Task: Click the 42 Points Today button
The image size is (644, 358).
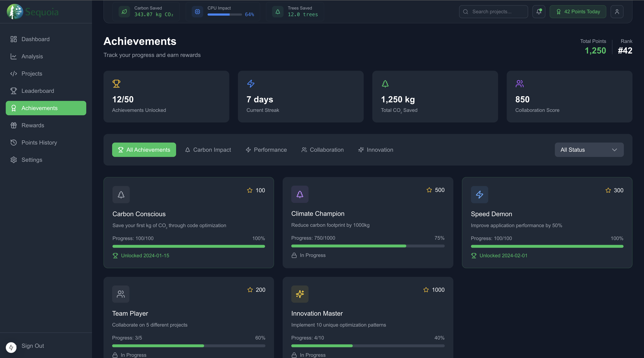Action: point(578,12)
